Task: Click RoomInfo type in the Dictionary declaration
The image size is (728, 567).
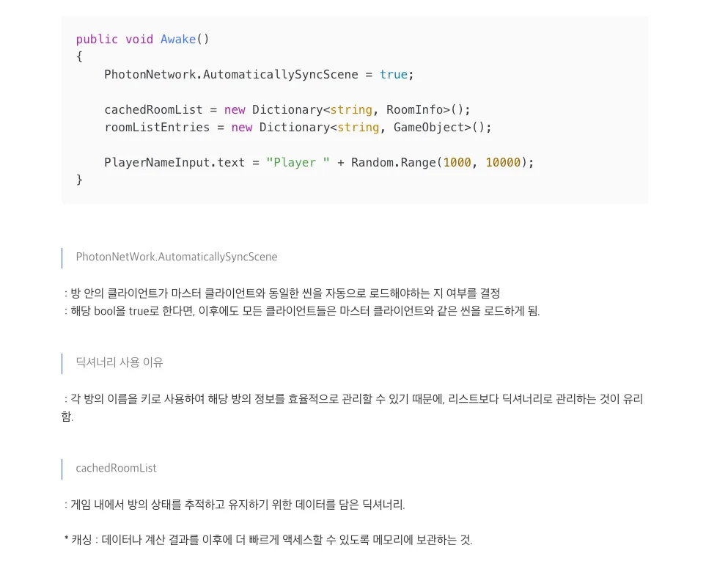Action: (x=414, y=110)
